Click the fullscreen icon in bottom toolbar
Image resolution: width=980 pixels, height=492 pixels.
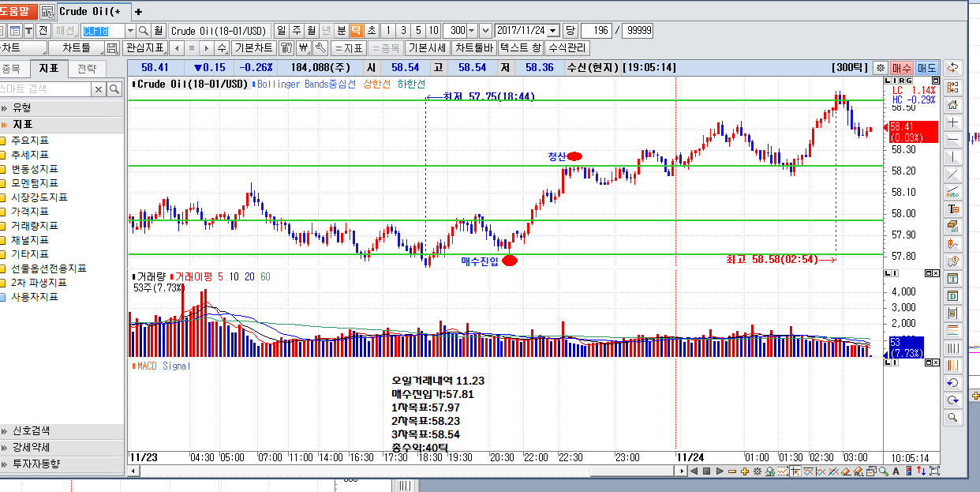pos(934,471)
